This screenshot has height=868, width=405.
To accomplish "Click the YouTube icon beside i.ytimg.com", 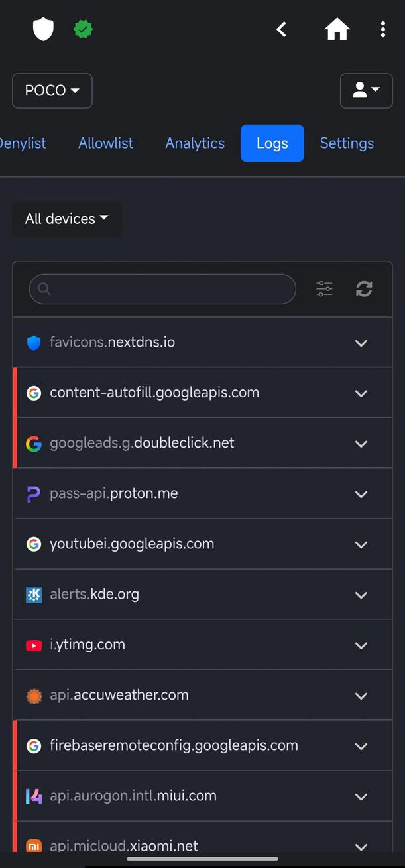I will point(34,645).
